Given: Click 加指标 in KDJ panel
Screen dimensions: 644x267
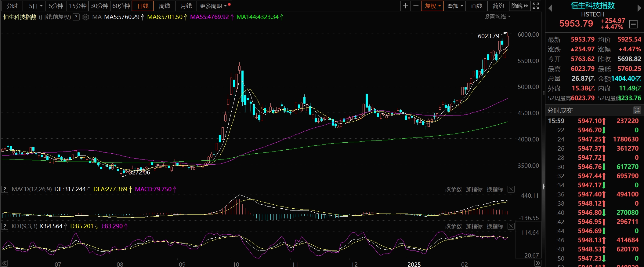Looking at the screenshot, I should point(474,226).
